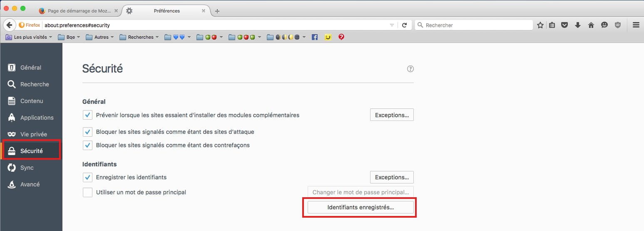
Task: Open the Facebook bookmark icon
Action: coord(315,37)
